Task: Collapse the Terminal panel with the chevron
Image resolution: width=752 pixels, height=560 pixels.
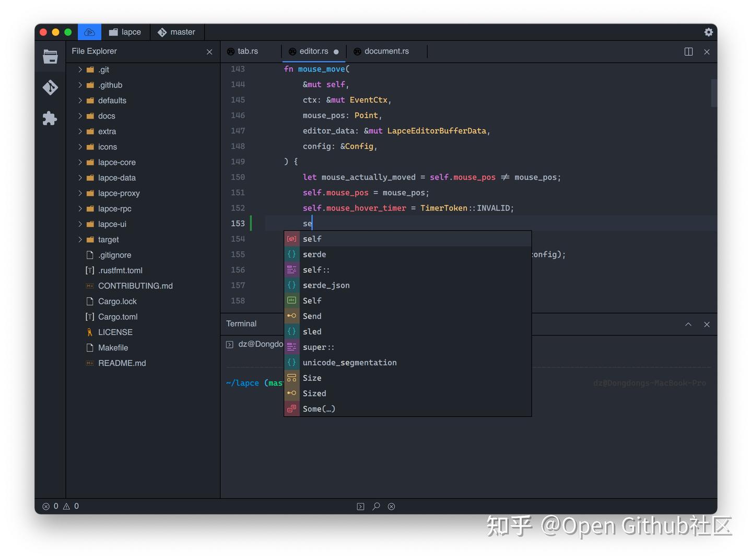Action: point(688,324)
